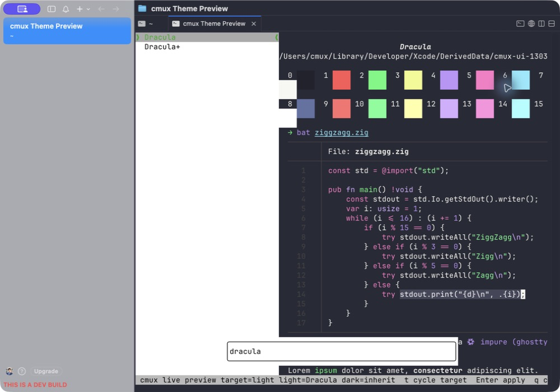Click File: ziggzagg.zig header text
This screenshot has width=560, height=392.
coord(368,151)
